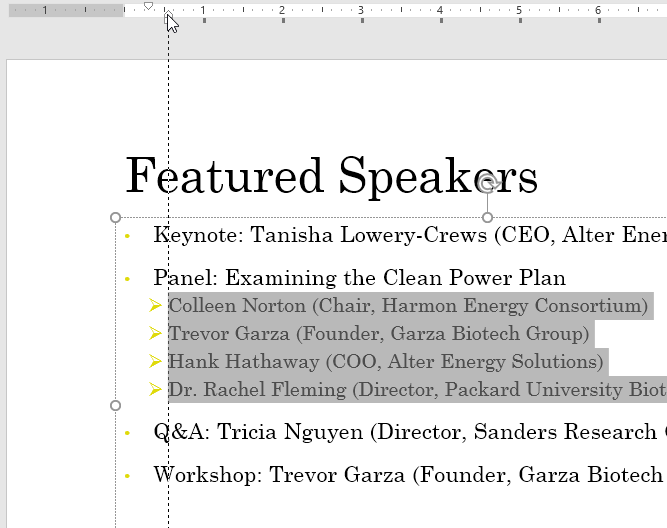Click the arrow bullet beside Hank Hathaway
Screen dimensions: 667x528
tap(155, 362)
